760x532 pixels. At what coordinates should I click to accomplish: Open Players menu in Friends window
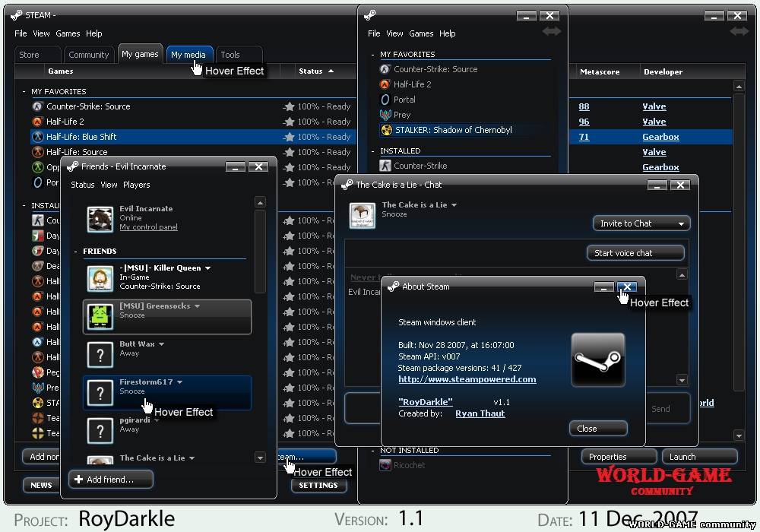pos(136,185)
